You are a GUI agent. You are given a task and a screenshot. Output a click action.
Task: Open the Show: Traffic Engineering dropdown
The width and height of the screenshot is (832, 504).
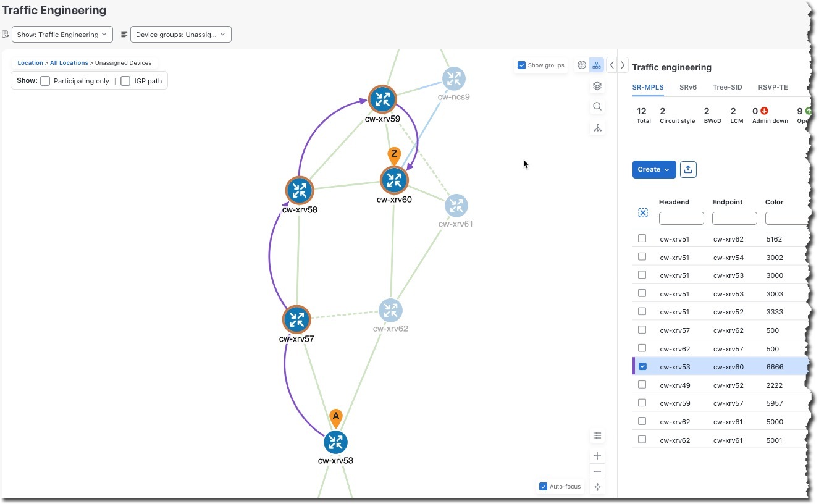62,34
